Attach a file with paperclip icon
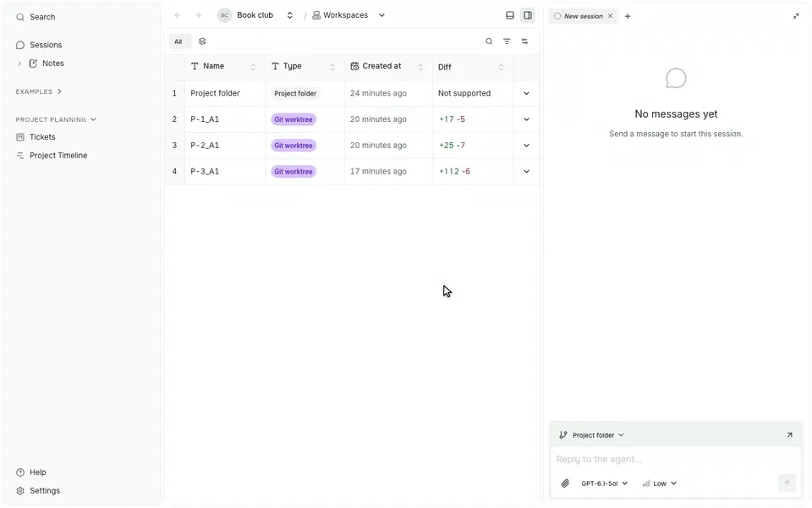The height and width of the screenshot is (508, 812). click(x=565, y=483)
